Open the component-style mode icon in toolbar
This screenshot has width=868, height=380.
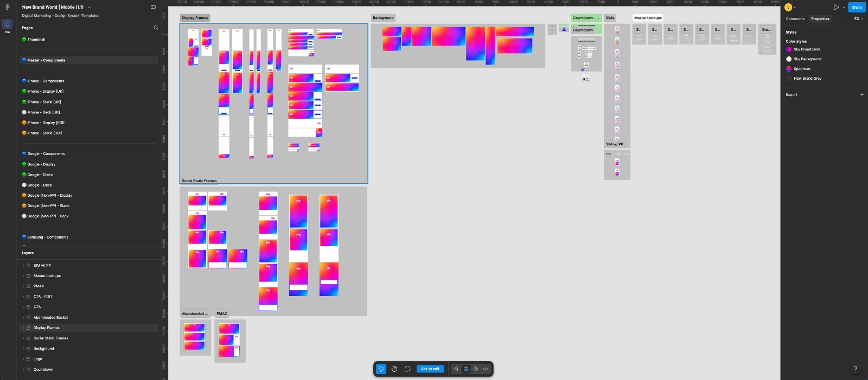(x=476, y=369)
